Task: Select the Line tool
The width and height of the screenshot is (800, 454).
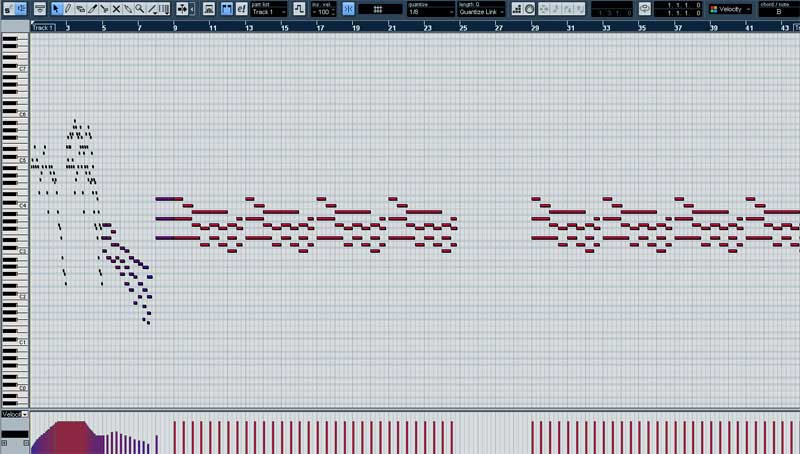Action: click(152, 9)
